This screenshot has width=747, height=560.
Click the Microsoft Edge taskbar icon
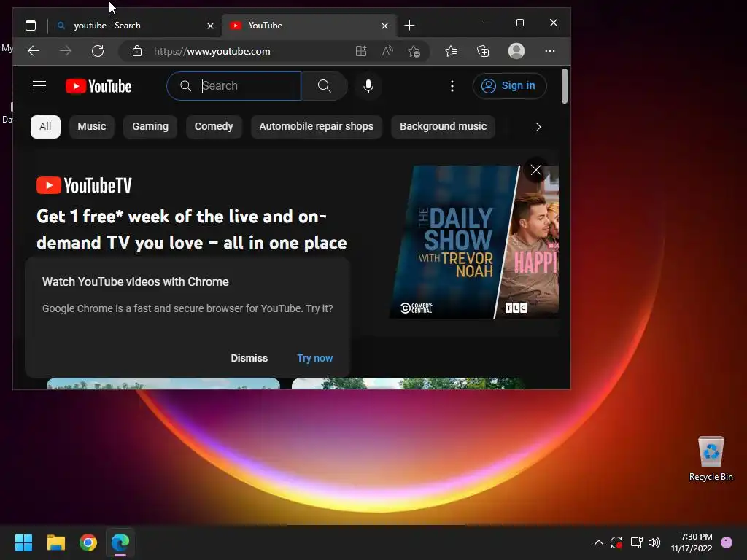click(120, 542)
